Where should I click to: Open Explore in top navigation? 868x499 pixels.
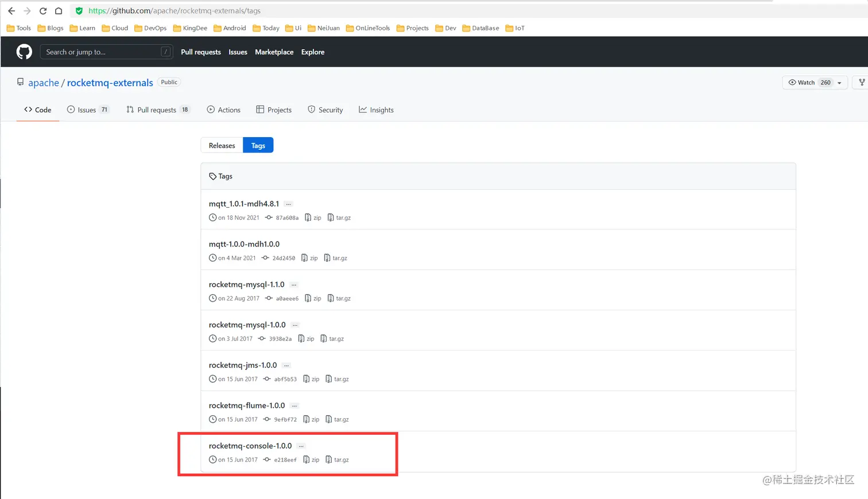click(x=313, y=52)
